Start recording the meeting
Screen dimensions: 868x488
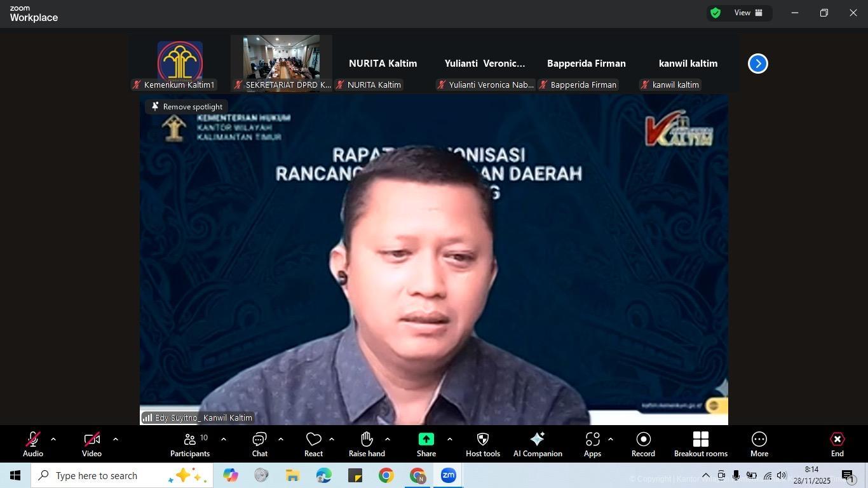(643, 444)
